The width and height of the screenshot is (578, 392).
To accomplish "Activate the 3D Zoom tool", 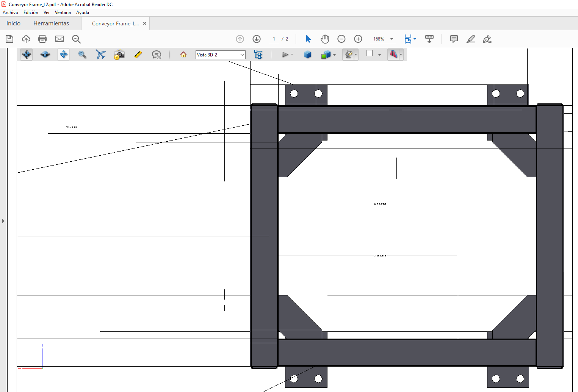I will click(82, 54).
